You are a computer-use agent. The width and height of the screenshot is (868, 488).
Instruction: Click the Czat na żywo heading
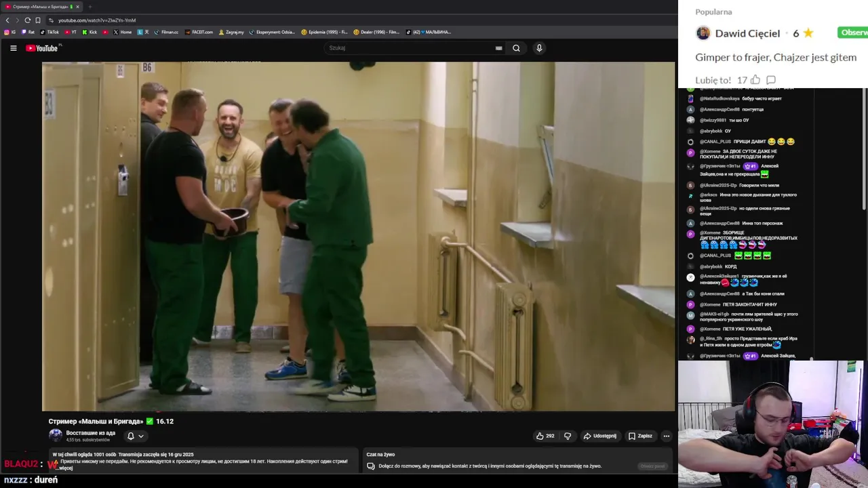[380, 455]
